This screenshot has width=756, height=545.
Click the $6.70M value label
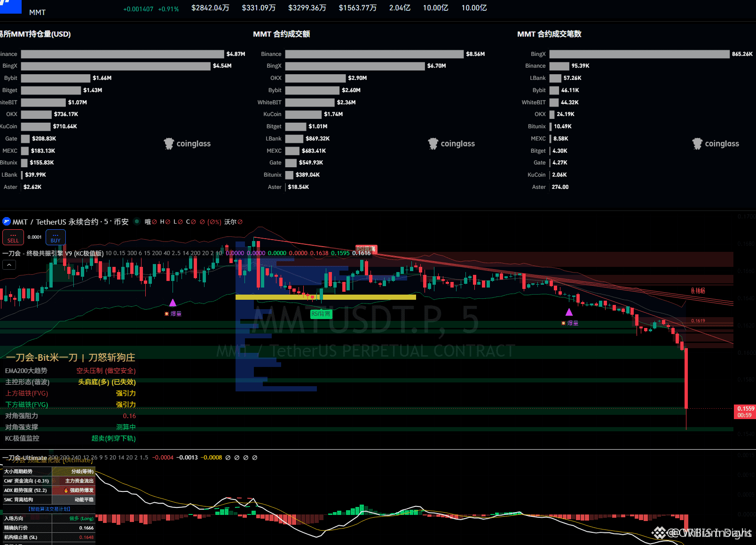pyautogui.click(x=437, y=66)
